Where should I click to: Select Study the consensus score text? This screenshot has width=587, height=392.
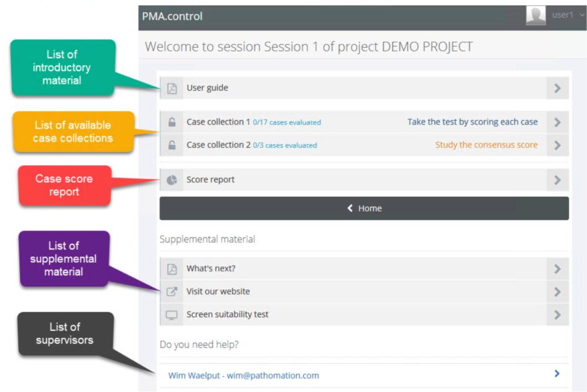point(486,145)
